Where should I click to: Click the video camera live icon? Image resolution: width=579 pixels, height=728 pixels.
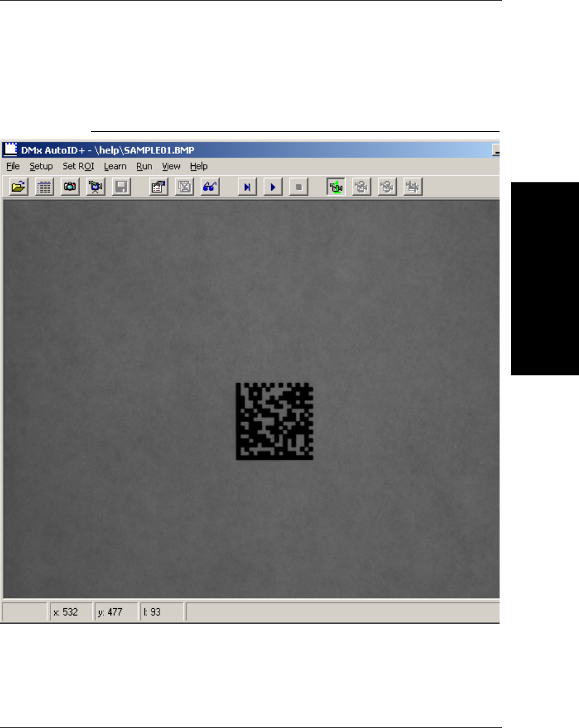(x=96, y=187)
